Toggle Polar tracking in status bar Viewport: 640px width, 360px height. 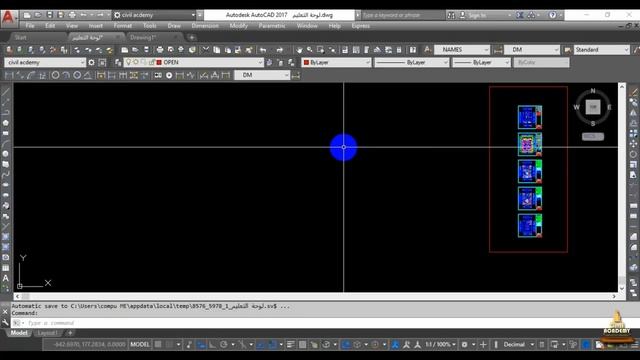tap(223, 344)
